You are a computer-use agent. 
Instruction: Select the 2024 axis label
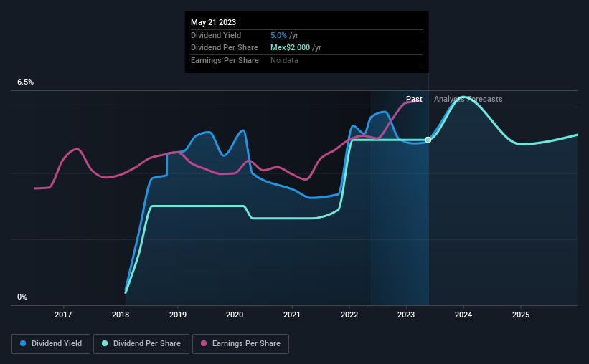(x=463, y=315)
